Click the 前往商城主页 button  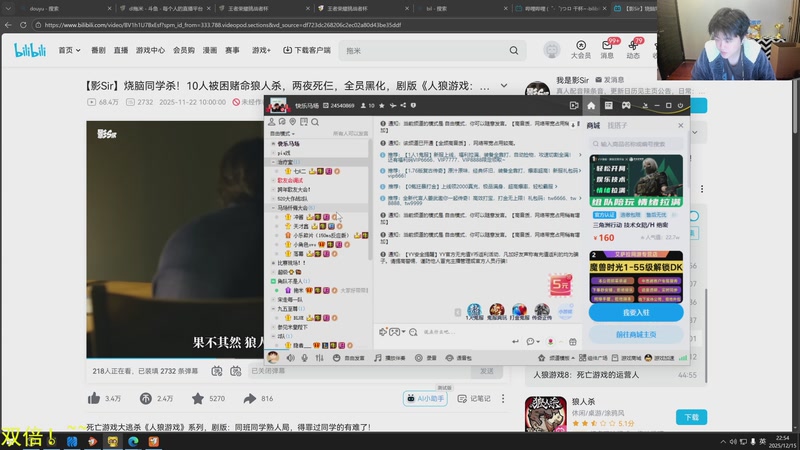(636, 335)
